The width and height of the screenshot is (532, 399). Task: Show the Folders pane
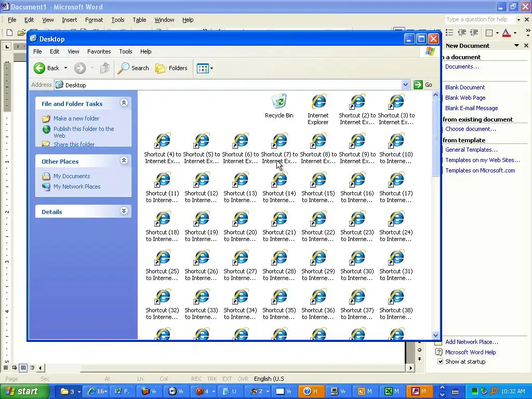171,68
